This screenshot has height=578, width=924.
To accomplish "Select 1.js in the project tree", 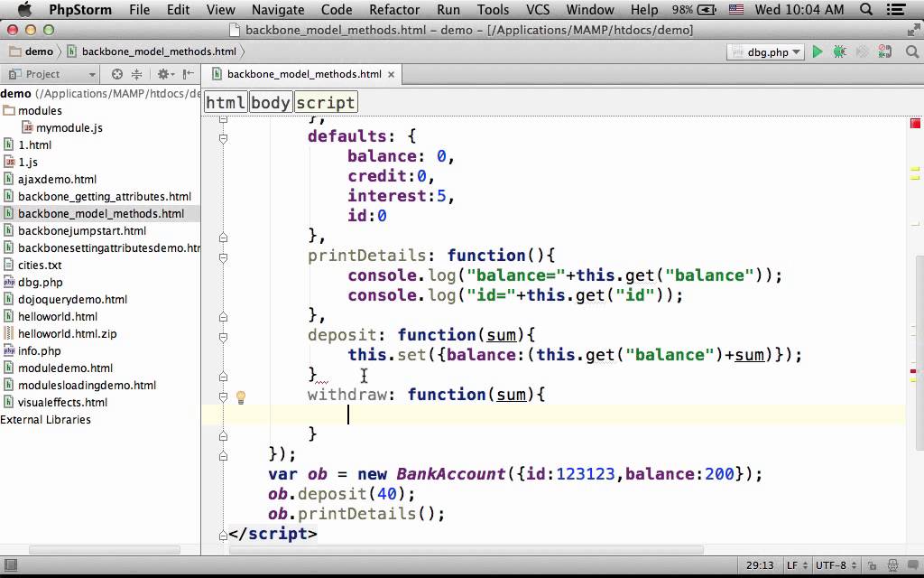I will (28, 163).
